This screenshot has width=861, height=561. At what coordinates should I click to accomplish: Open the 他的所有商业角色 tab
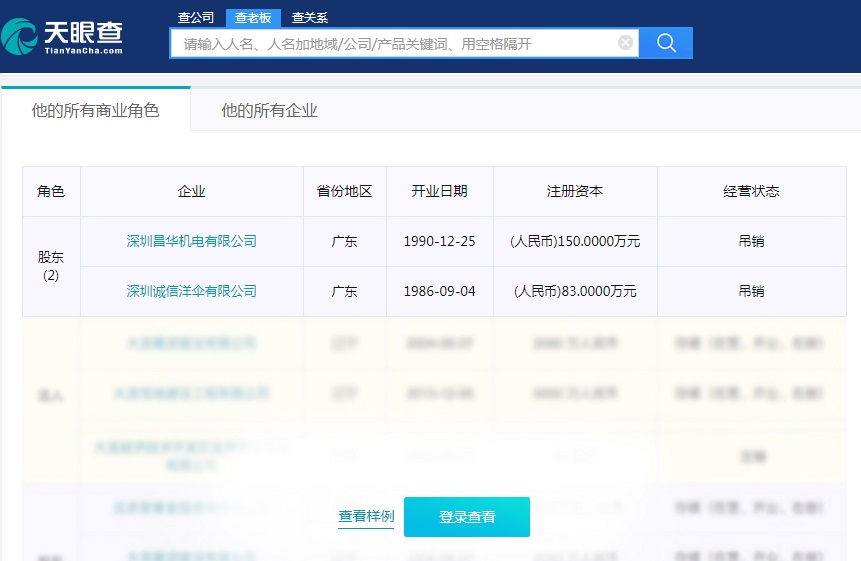pyautogui.click(x=96, y=110)
